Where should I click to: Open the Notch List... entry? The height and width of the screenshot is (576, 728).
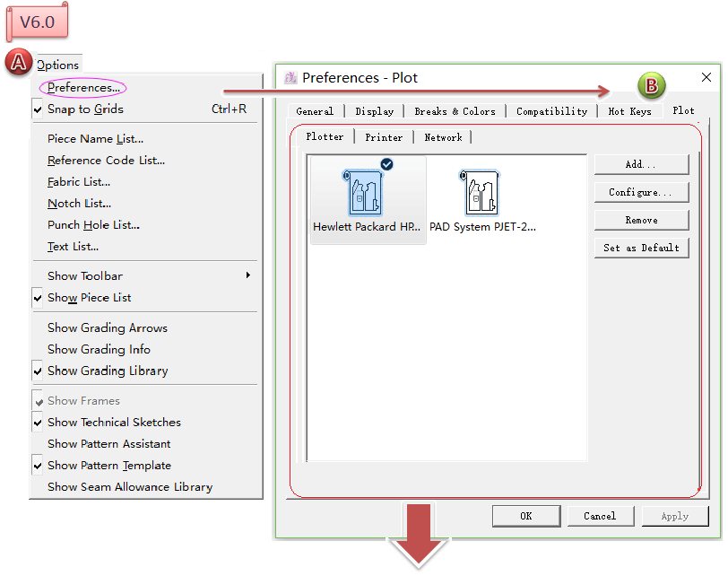(79, 204)
